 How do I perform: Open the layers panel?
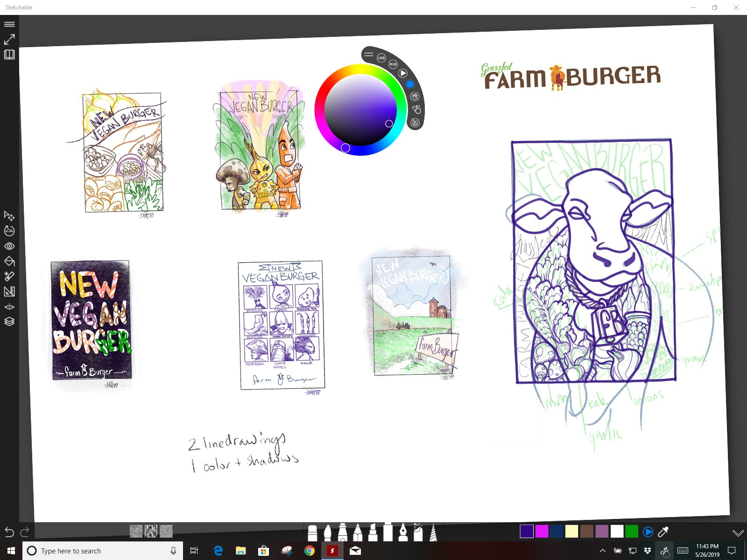coord(9,322)
